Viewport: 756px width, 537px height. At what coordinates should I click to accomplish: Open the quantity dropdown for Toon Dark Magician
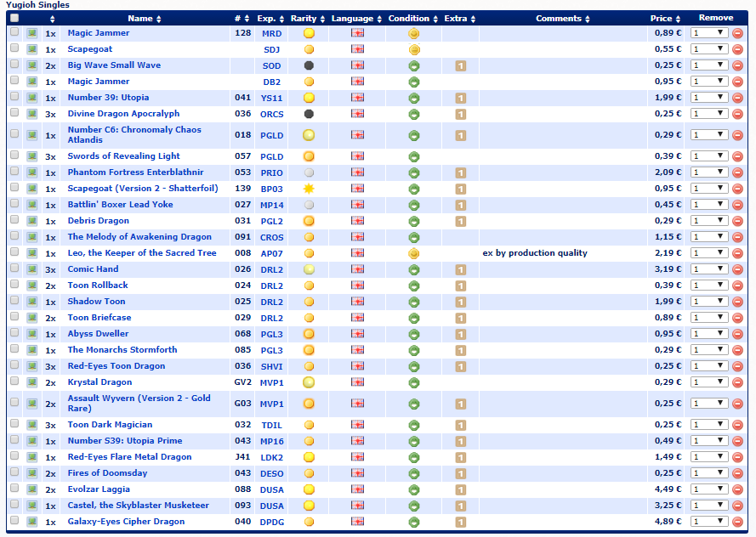point(708,425)
